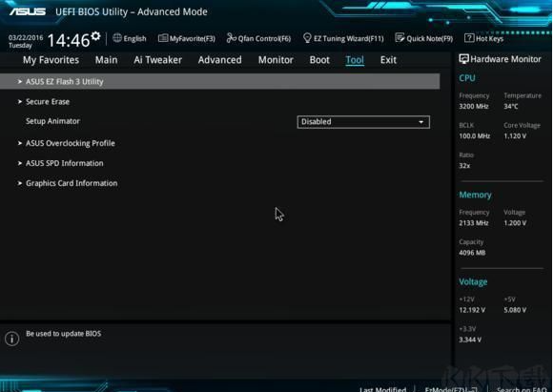Click the 34°C temperature value
The image size is (554, 392).
click(x=511, y=107)
